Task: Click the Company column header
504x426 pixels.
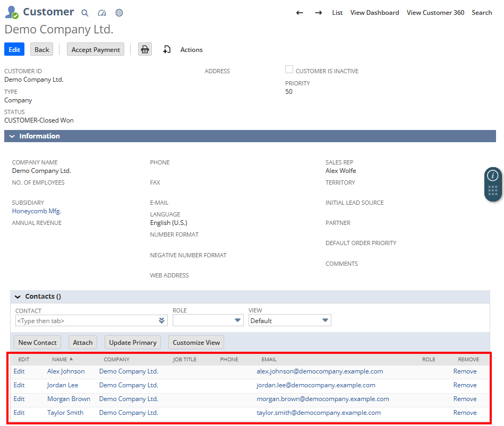Action: tap(117, 359)
